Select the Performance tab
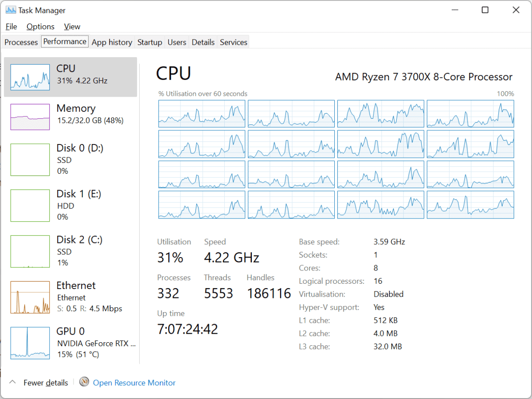532x399 pixels. (x=65, y=41)
